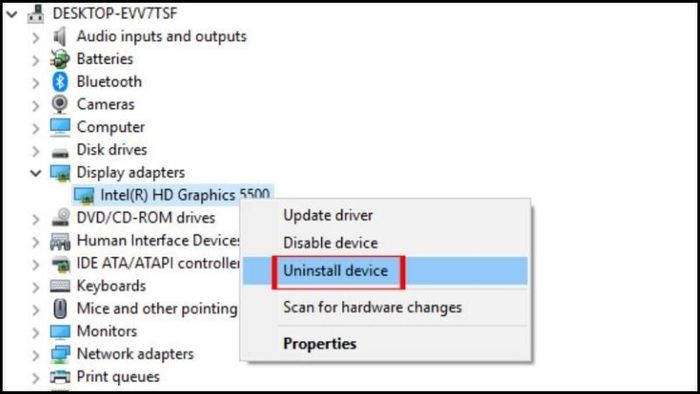Viewport: 700px width, 394px height.
Task: Click the Audio inputs and outputs speaker icon
Action: click(60, 36)
